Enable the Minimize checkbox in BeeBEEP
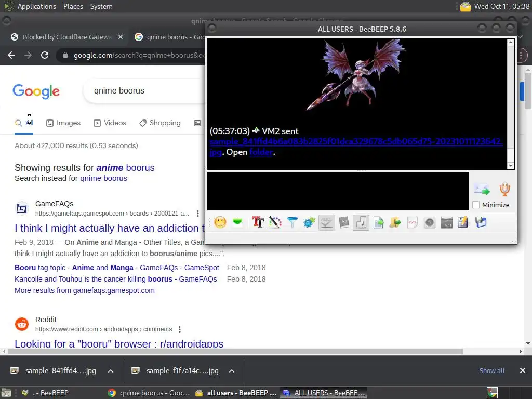 point(476,205)
